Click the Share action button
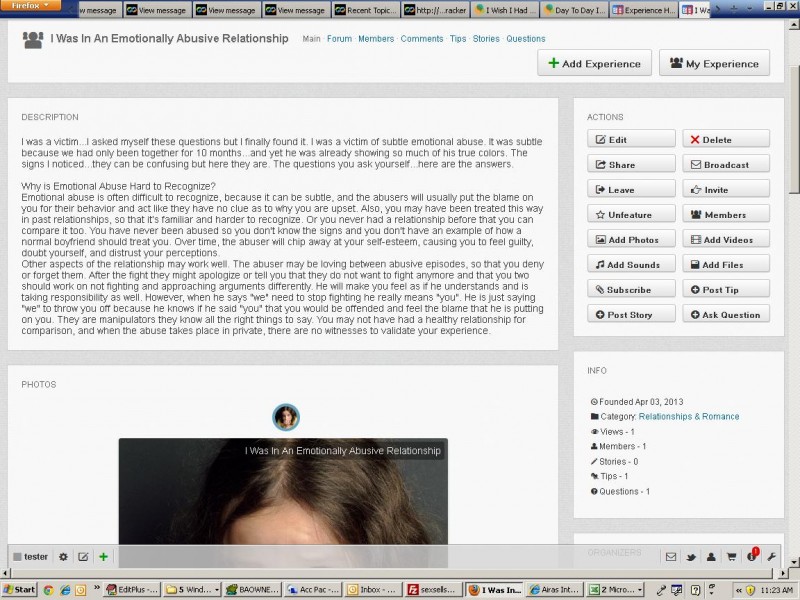Viewport: 800px width, 600px height. (x=631, y=164)
